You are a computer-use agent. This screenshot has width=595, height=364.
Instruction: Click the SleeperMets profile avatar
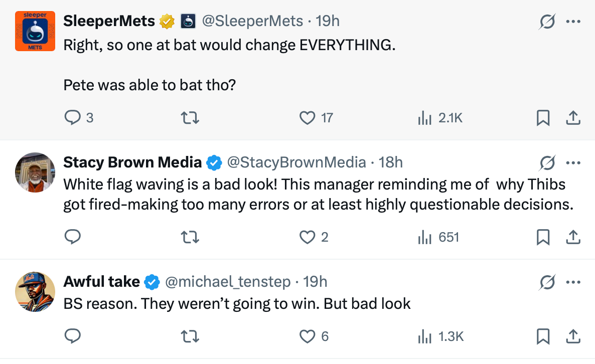(35, 31)
